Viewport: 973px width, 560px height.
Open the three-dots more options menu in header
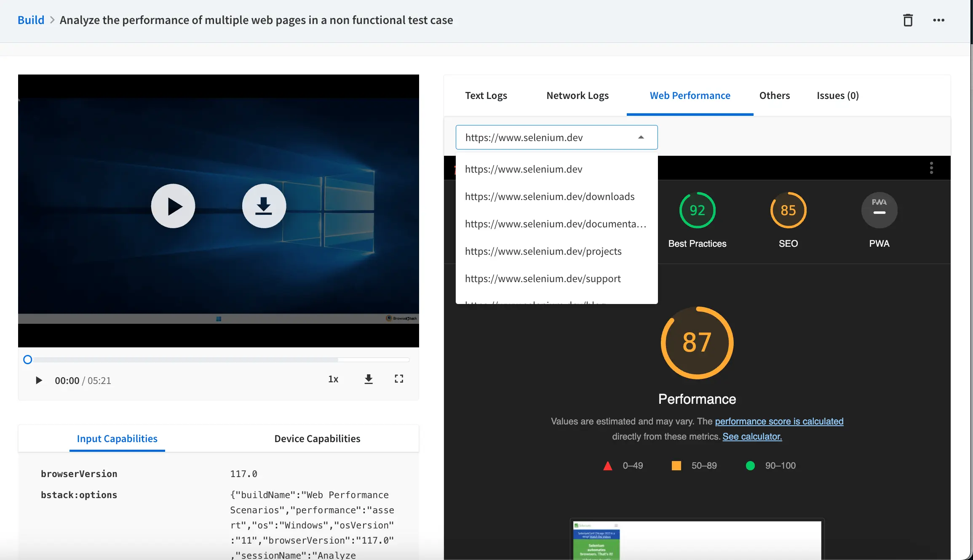(938, 20)
